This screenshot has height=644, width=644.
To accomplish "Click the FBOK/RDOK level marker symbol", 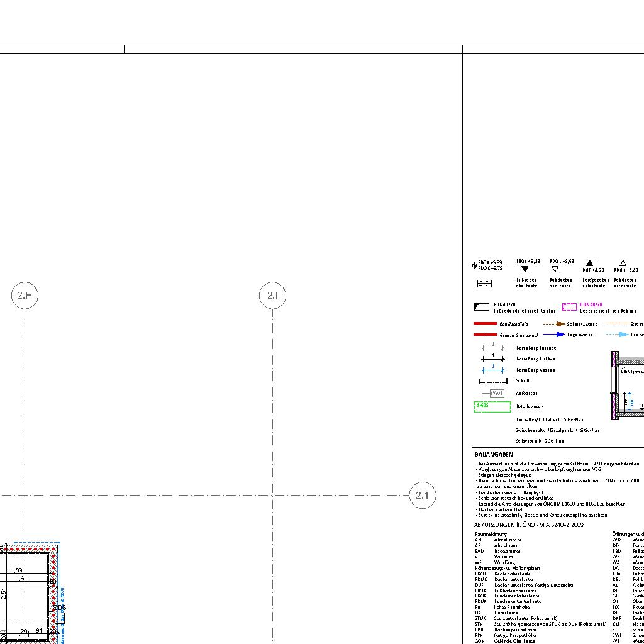I will (x=475, y=265).
